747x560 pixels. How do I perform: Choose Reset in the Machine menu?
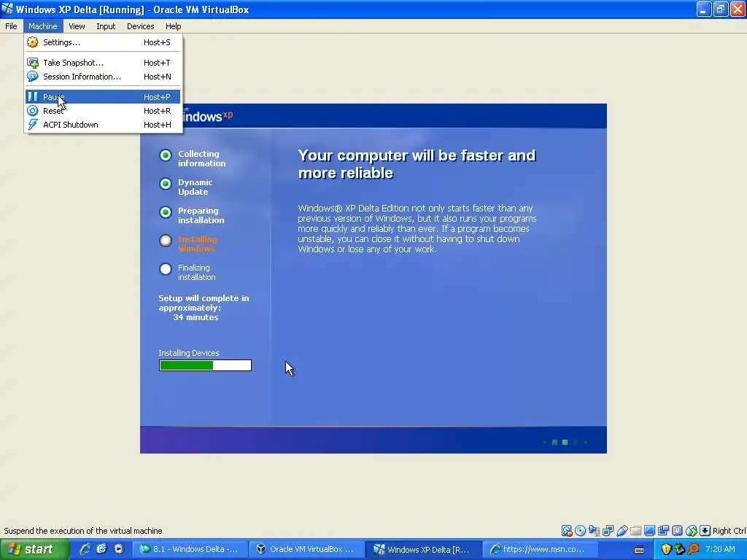[x=102, y=111]
